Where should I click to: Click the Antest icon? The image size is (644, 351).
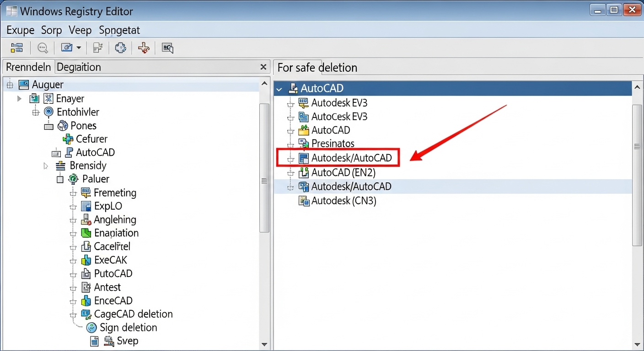86,287
